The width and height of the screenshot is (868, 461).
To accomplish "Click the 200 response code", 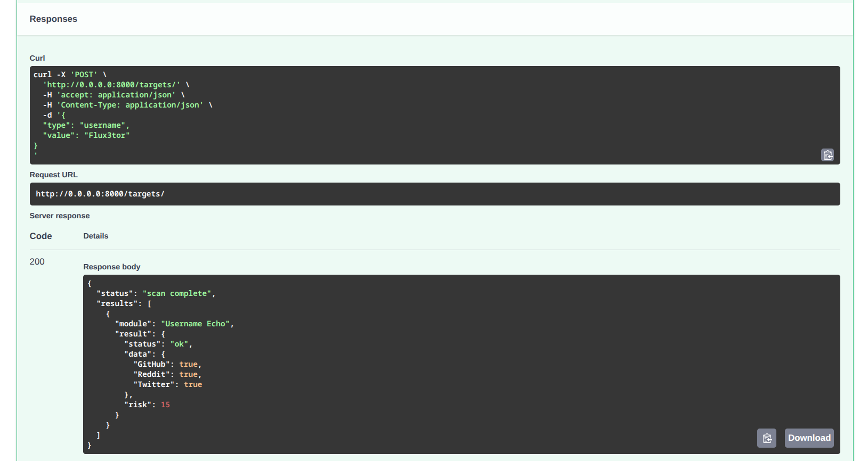I will click(37, 262).
